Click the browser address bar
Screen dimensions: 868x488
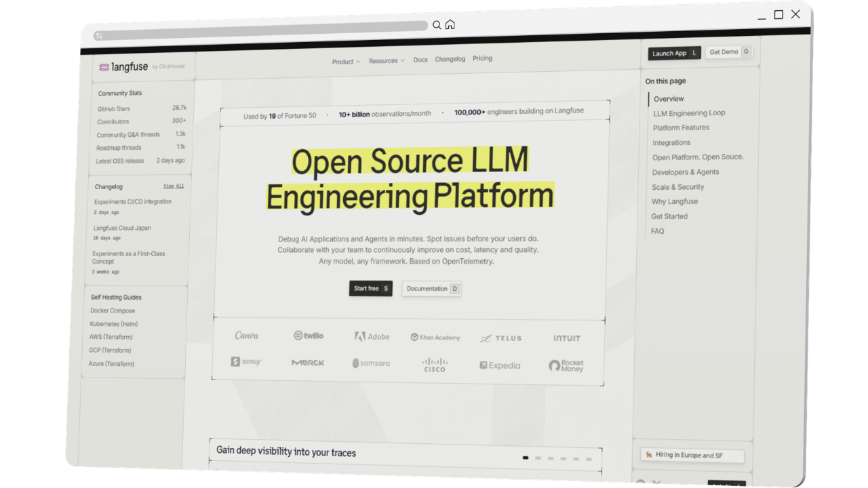[261, 30]
